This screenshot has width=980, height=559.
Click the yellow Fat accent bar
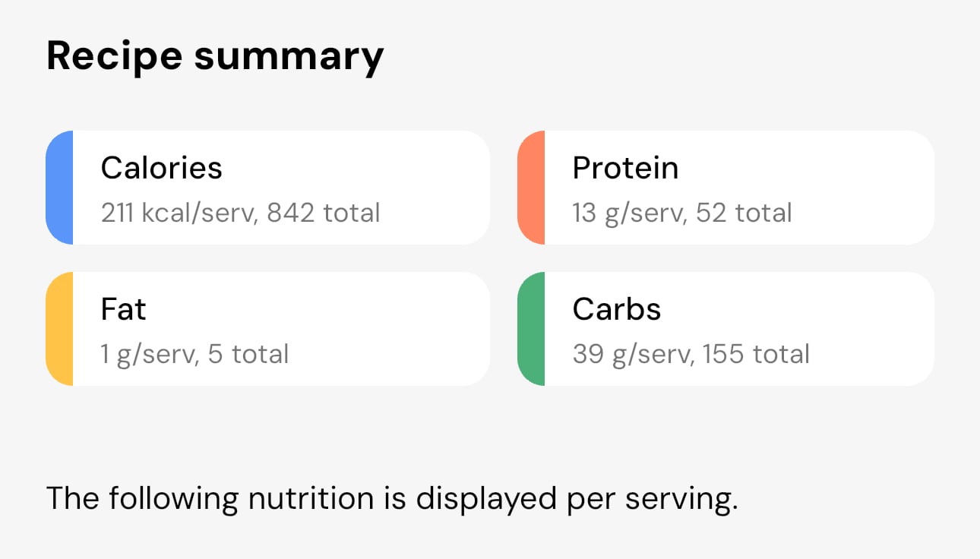[x=59, y=328]
